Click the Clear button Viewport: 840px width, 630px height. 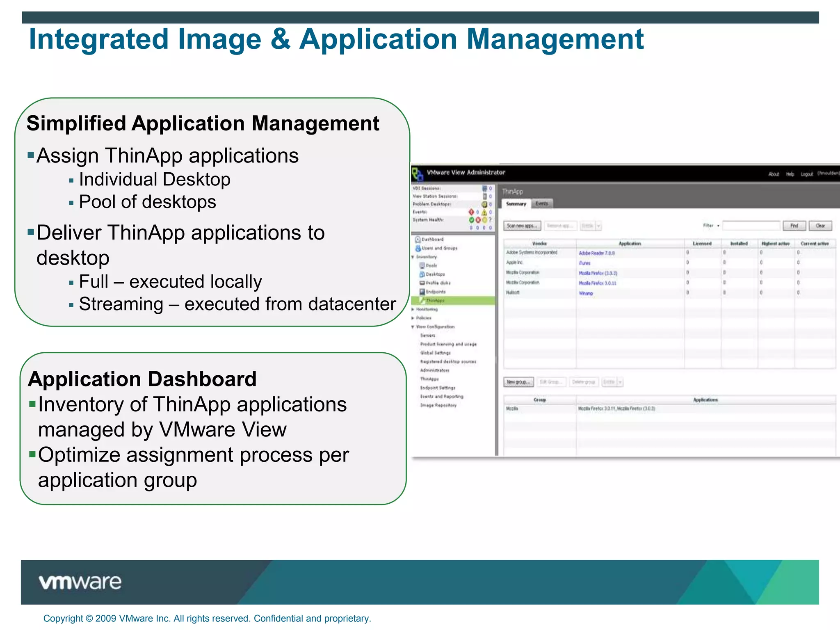[x=820, y=226]
